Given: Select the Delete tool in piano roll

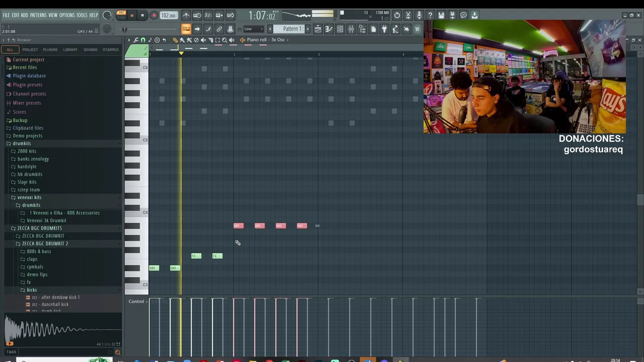Looking at the screenshot, I should point(196,40).
